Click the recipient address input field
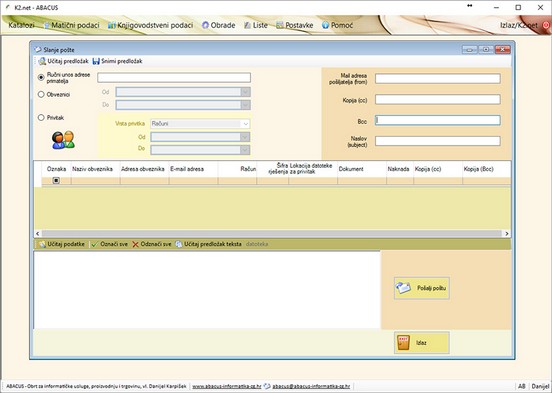 pyautogui.click(x=174, y=77)
